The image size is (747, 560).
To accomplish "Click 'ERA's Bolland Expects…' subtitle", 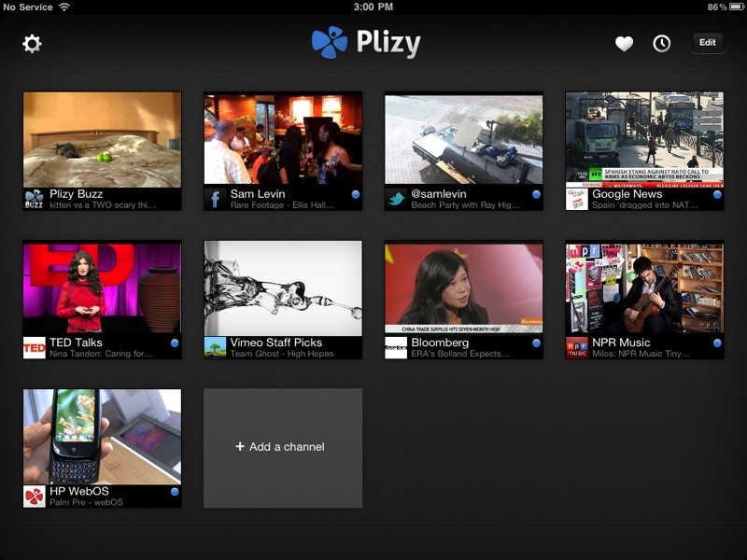I will [460, 354].
